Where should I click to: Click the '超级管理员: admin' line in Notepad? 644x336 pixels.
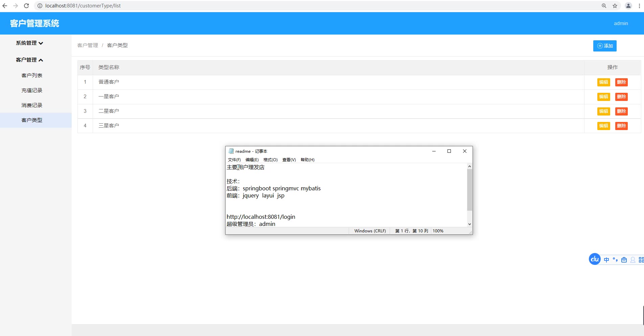pos(251,224)
